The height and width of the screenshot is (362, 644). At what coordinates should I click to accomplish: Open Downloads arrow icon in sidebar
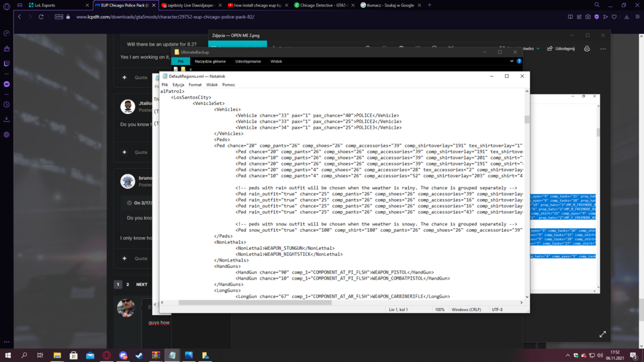[6, 119]
